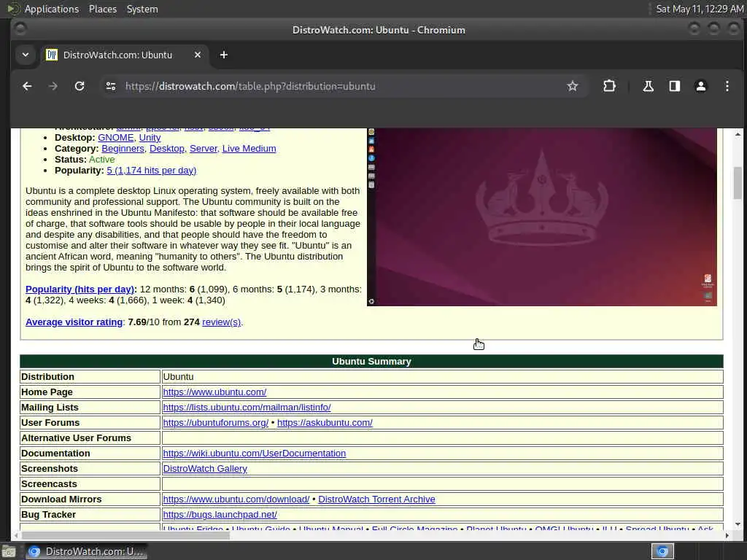Open the System menu
747x560 pixels.
pos(142,9)
